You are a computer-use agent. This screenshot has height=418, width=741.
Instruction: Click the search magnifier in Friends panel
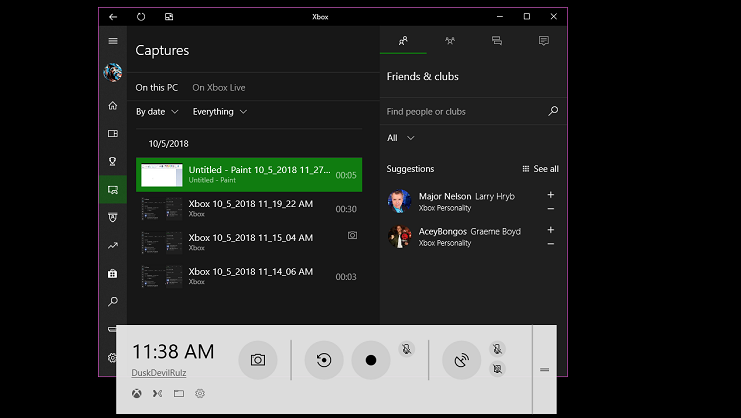coord(553,111)
